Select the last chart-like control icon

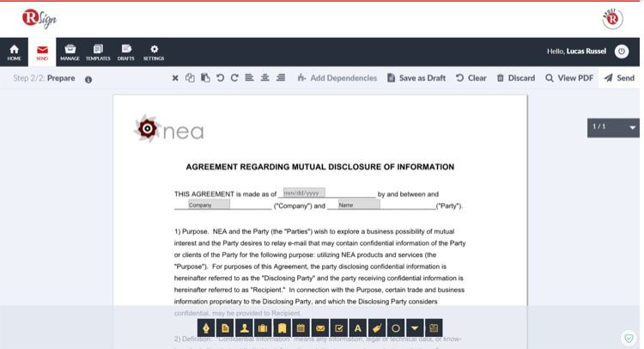pos(434,328)
